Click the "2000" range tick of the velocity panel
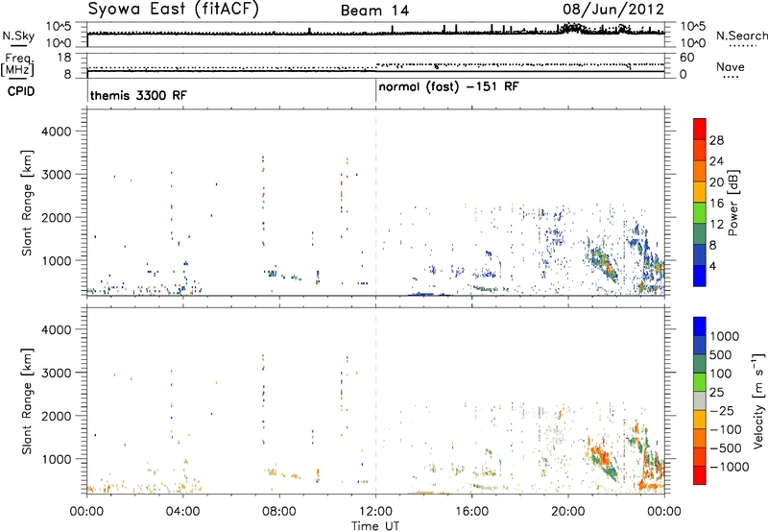Image resolution: width=768 pixels, height=532 pixels. (57, 416)
